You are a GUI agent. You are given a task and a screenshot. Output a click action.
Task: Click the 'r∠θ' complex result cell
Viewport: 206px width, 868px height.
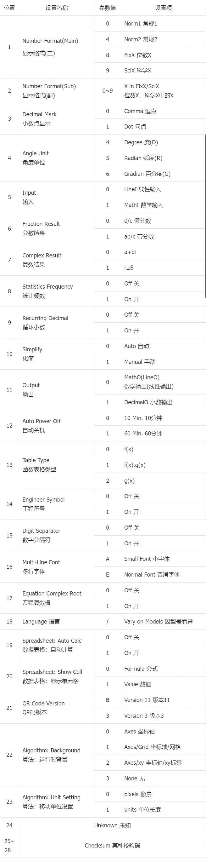click(163, 267)
